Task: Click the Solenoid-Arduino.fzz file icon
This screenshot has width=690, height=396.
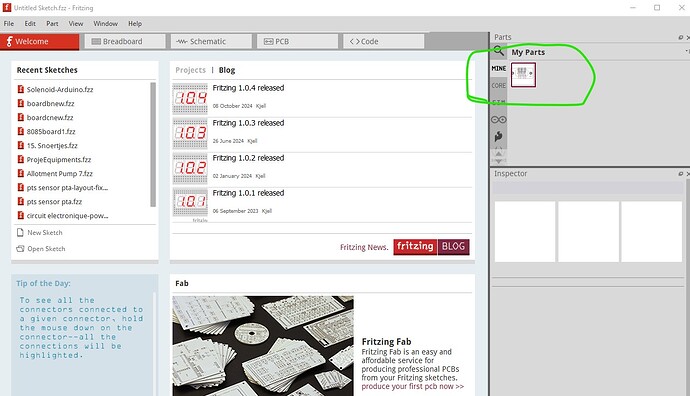Action: [20, 89]
